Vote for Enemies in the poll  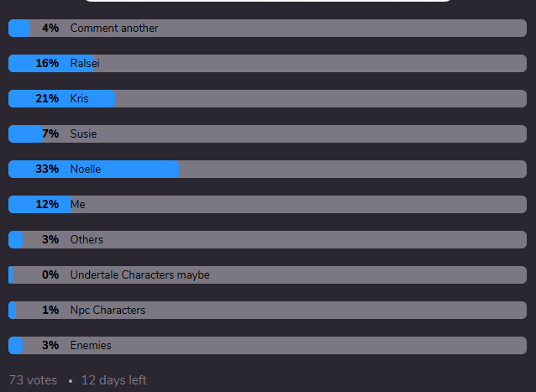point(267,345)
